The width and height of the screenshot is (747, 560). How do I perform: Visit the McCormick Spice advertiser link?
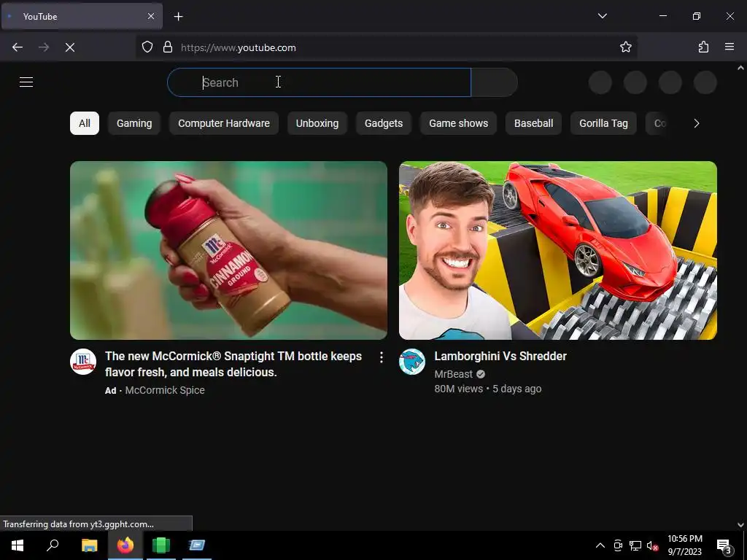click(x=165, y=390)
